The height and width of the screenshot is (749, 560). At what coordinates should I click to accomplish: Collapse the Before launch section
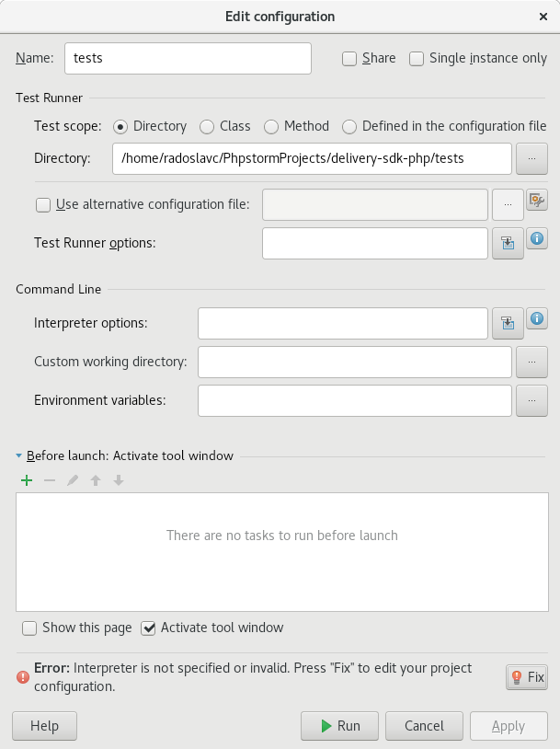(18, 455)
